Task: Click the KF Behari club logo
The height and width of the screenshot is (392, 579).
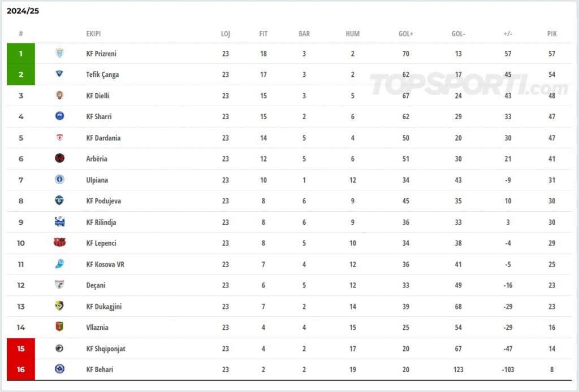Action: (x=59, y=369)
